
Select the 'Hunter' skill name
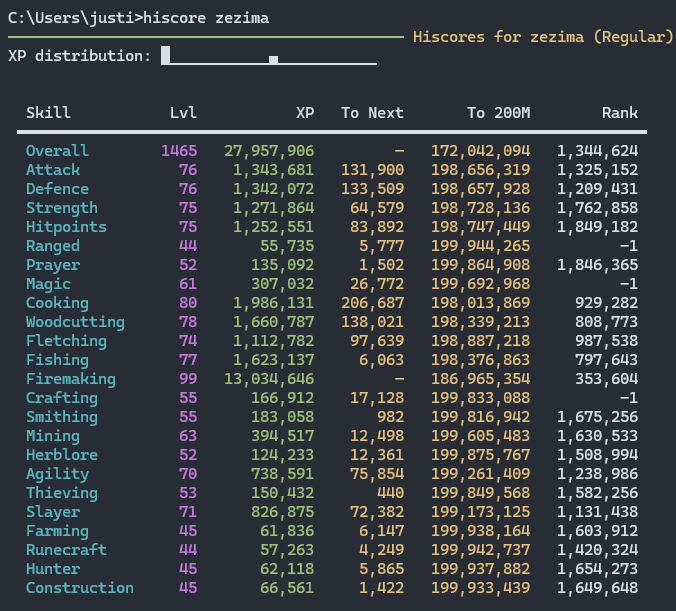point(53,569)
